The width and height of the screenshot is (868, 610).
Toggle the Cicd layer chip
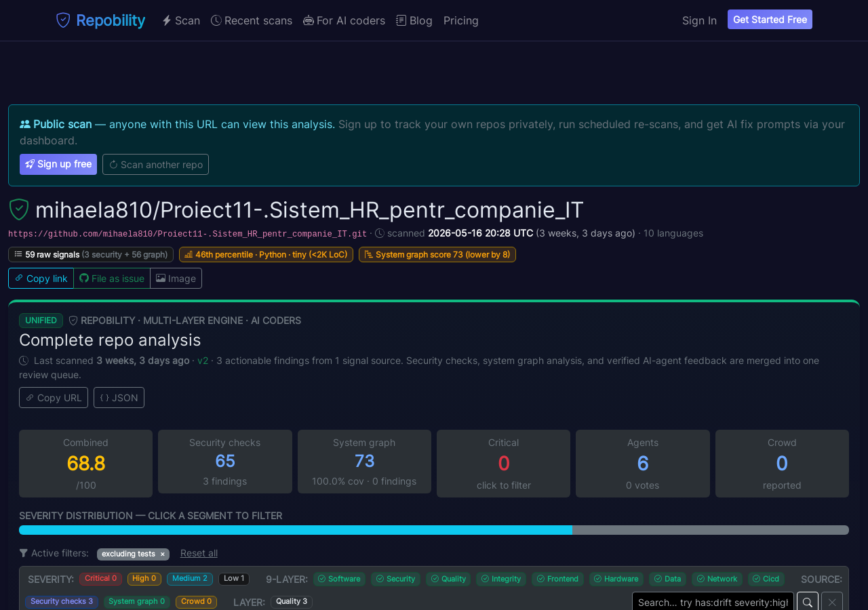(766, 579)
